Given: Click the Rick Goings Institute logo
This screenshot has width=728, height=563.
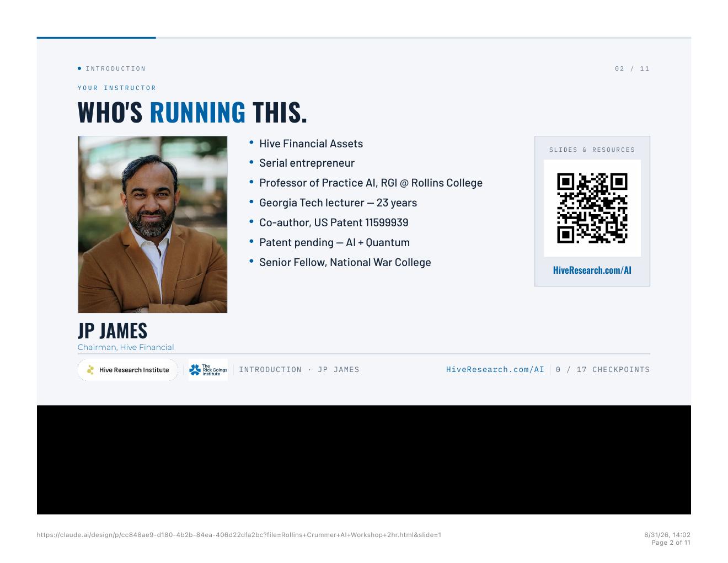Looking at the screenshot, I should 208,370.
